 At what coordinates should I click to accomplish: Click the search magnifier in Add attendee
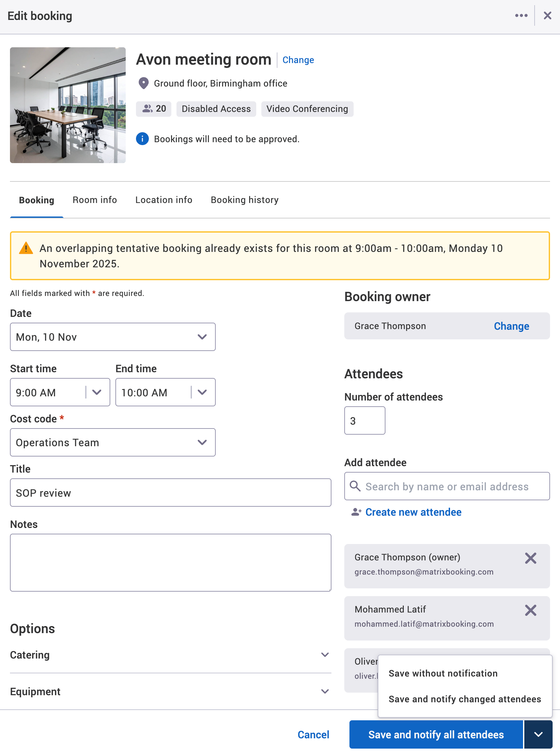coord(355,486)
